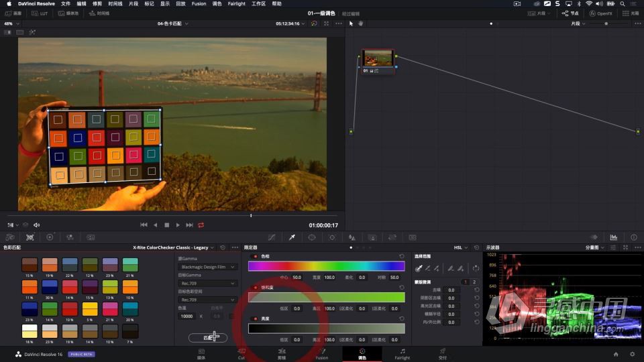This screenshot has width=644, height=362.
Task: Expand the viewer to full screen
Action: coord(326,24)
